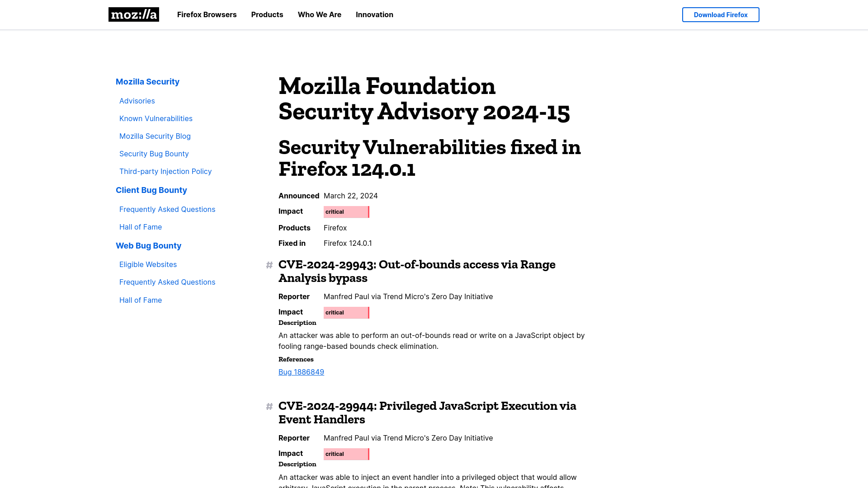The width and height of the screenshot is (868, 488).
Task: Expand the Products navigation menu
Action: [x=267, y=14]
